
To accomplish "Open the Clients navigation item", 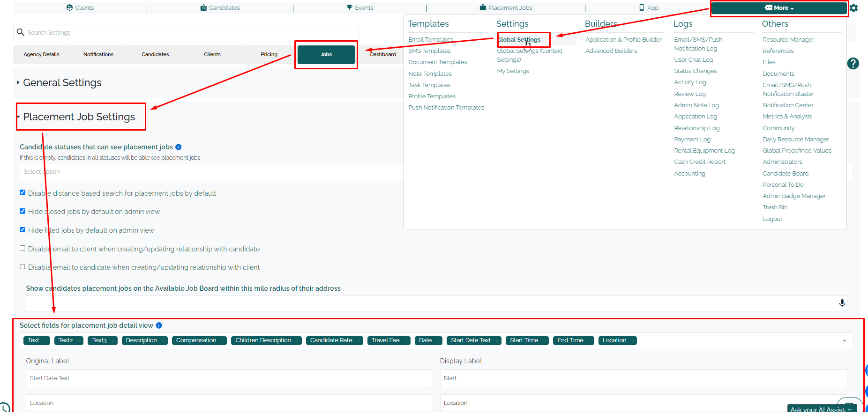I will (80, 8).
